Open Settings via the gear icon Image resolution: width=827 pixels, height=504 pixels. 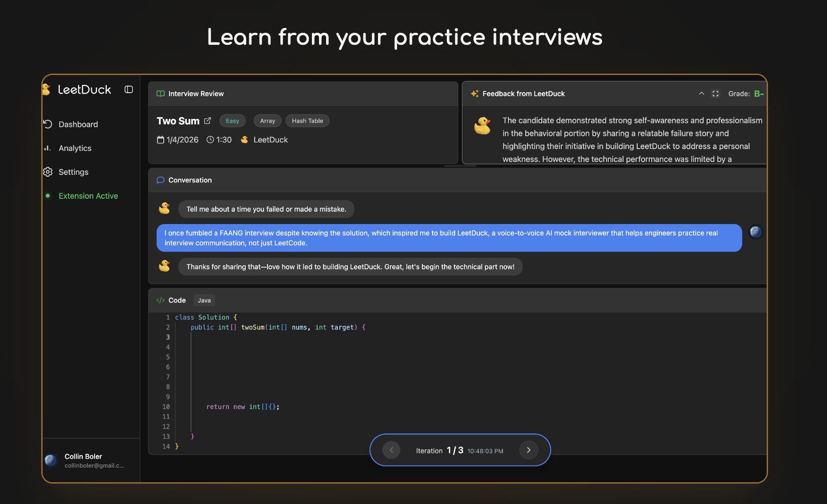48,172
